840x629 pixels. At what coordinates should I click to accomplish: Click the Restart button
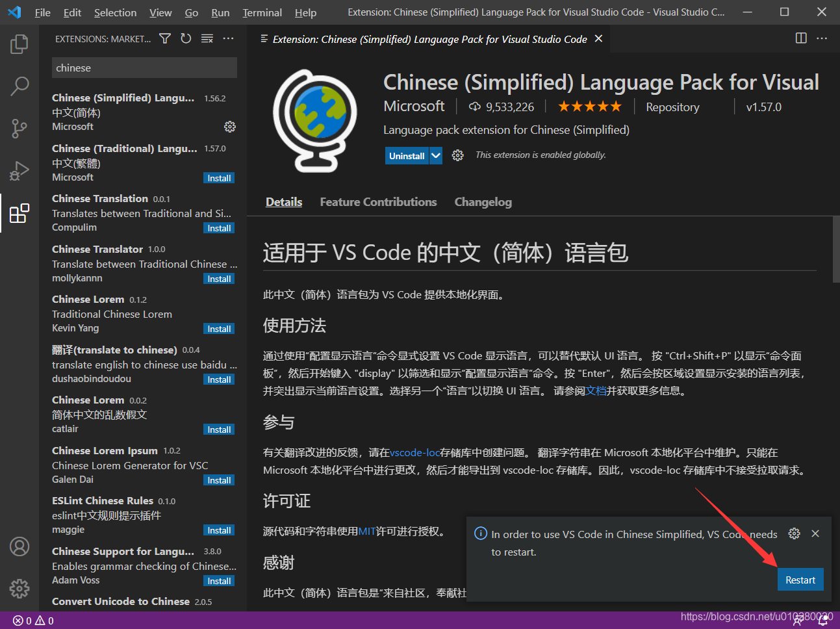(800, 580)
